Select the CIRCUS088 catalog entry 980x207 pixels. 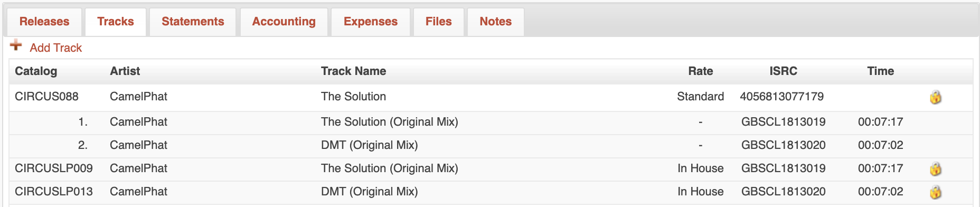tap(46, 97)
